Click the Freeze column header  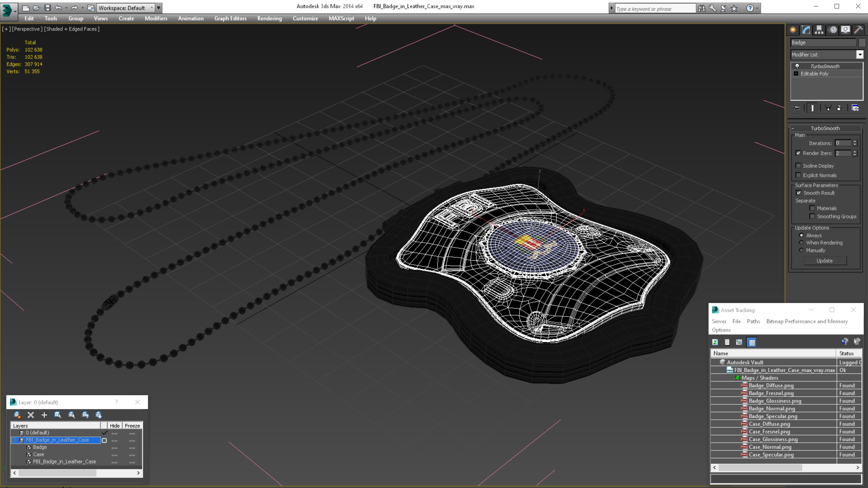pyautogui.click(x=132, y=426)
